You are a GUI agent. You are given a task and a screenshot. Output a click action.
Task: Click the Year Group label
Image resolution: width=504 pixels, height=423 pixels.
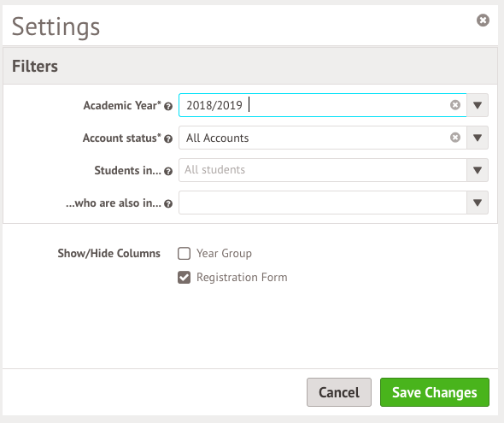(x=224, y=253)
